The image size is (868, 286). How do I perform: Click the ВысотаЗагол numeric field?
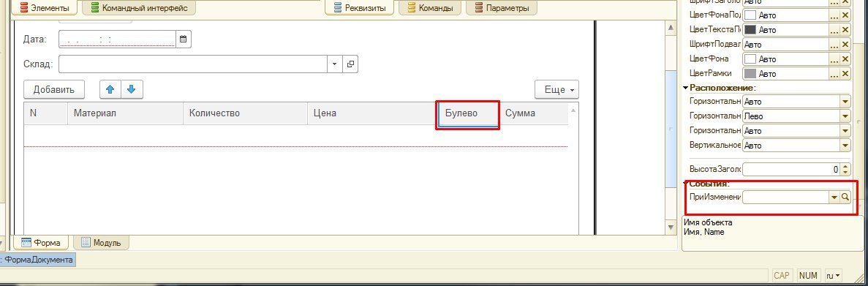pyautogui.click(x=791, y=169)
